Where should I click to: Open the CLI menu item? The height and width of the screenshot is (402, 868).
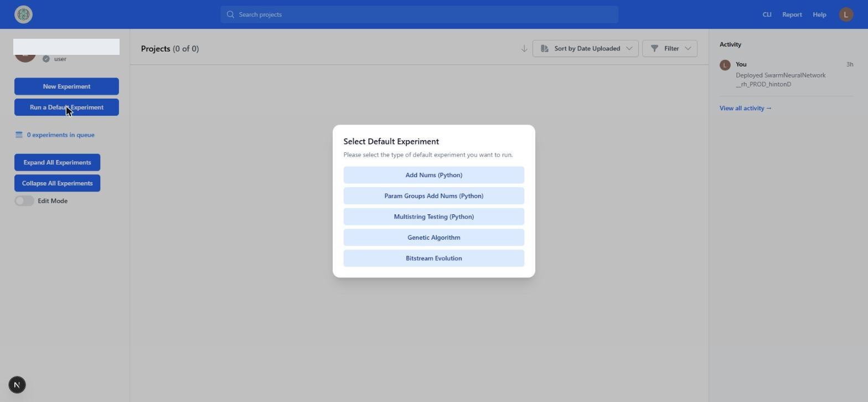[x=767, y=14]
